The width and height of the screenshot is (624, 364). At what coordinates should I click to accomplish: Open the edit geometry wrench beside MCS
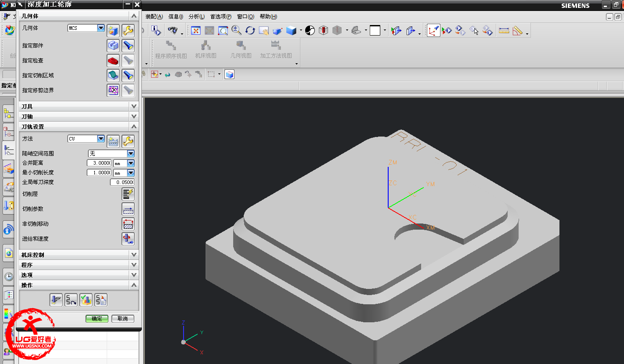pyautogui.click(x=128, y=30)
